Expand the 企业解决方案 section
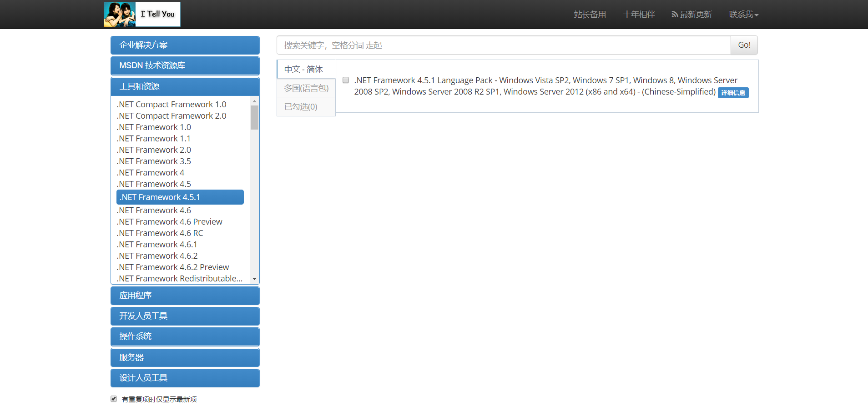Image resolution: width=868 pixels, height=406 pixels. (x=185, y=45)
